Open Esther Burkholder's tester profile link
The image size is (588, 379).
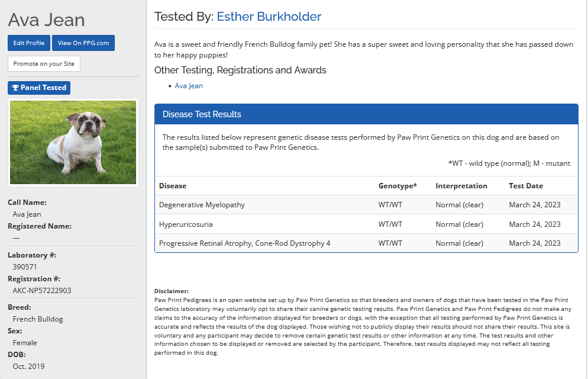point(269,17)
